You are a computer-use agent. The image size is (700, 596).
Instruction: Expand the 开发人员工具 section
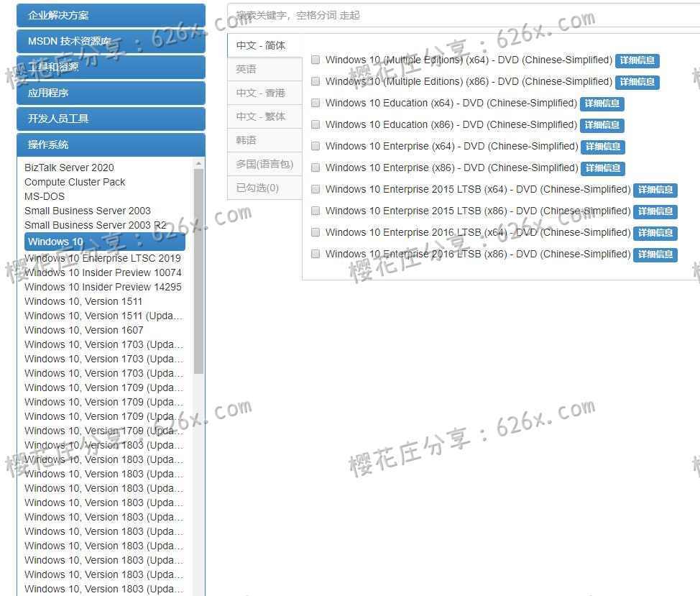pos(111,119)
